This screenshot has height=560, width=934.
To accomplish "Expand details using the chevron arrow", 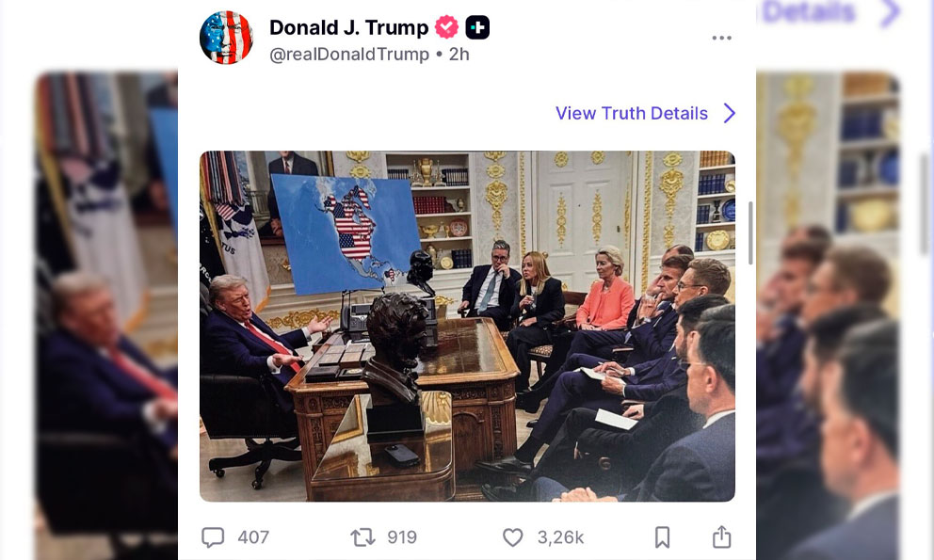I will tap(730, 113).
